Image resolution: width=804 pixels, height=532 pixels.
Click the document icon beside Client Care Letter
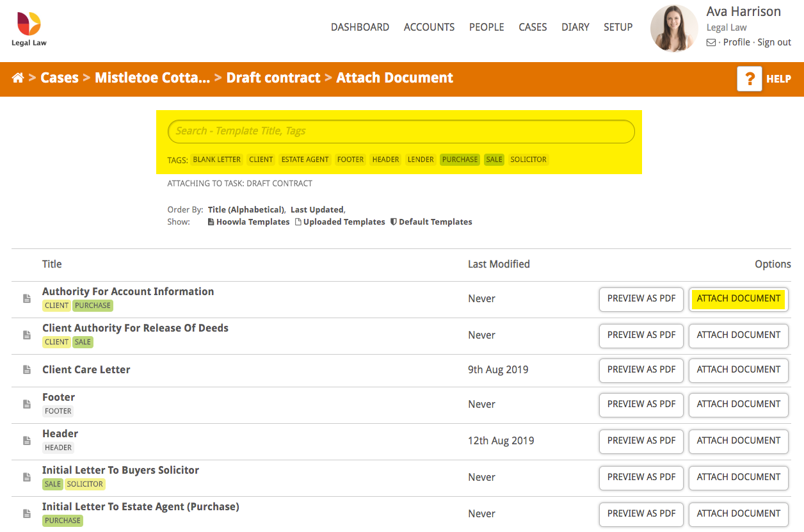(x=26, y=370)
